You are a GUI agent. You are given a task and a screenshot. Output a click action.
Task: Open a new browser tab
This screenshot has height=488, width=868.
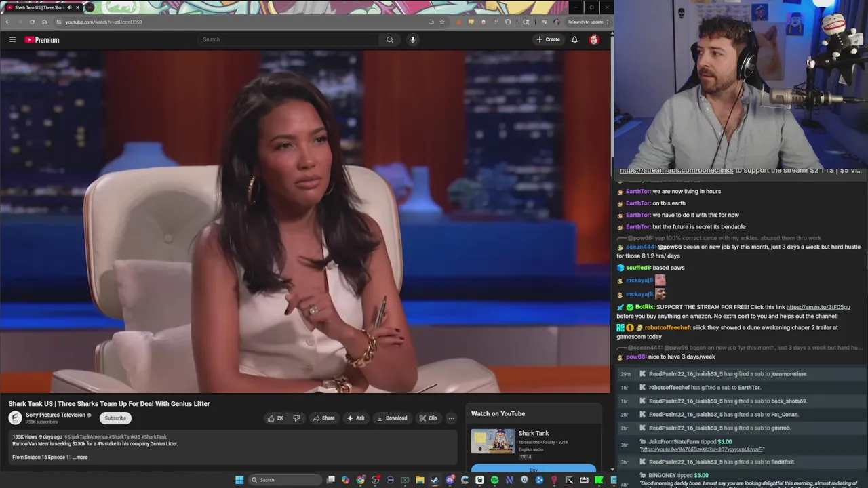90,7
